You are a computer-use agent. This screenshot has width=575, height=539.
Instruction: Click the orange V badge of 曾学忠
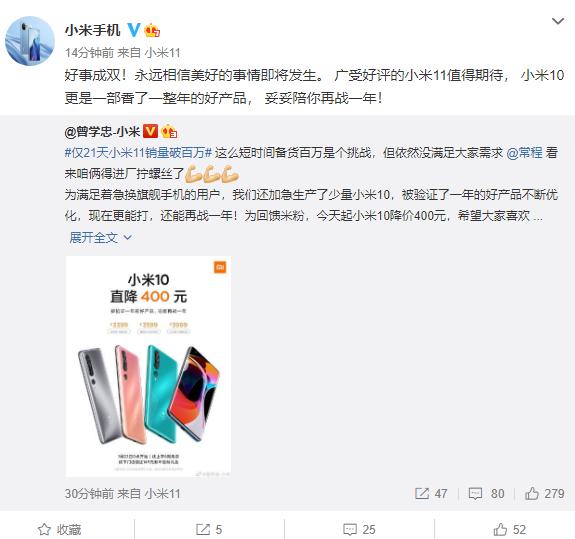coord(150,131)
